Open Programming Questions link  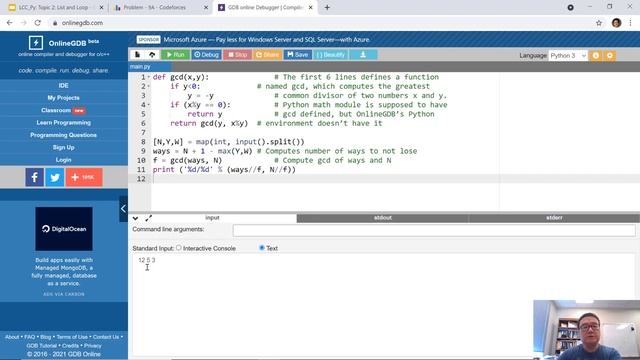[64, 135]
